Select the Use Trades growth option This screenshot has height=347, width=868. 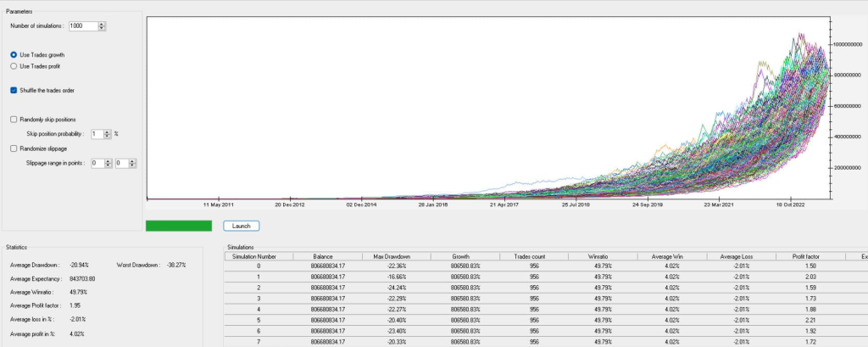(x=14, y=54)
